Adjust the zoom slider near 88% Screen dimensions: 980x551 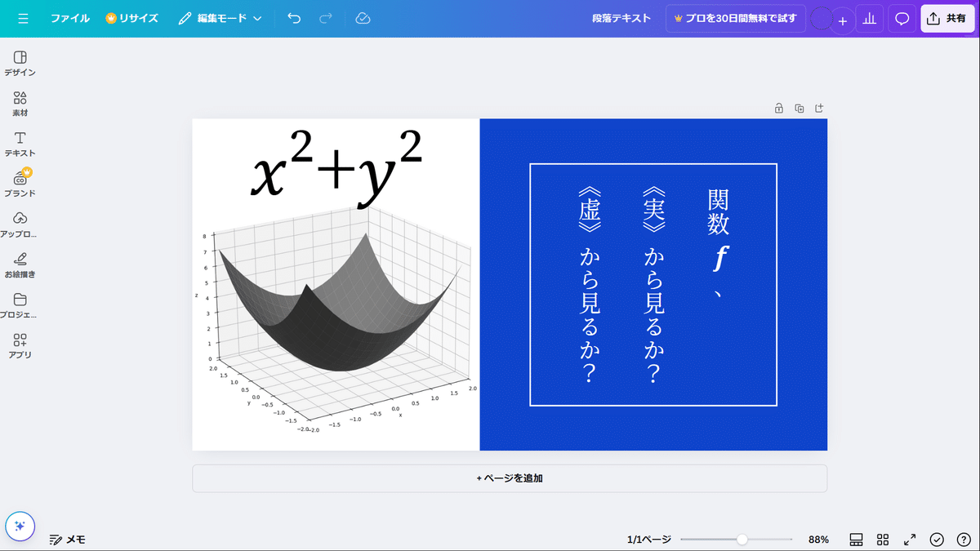742,539
